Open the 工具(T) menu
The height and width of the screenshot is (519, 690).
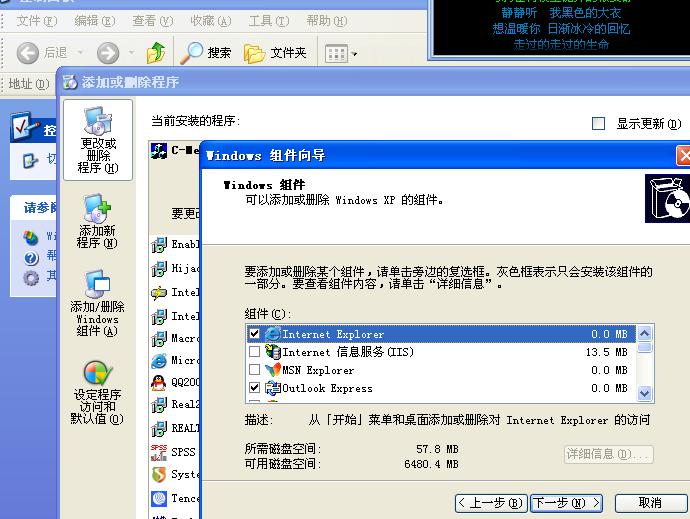269,21
